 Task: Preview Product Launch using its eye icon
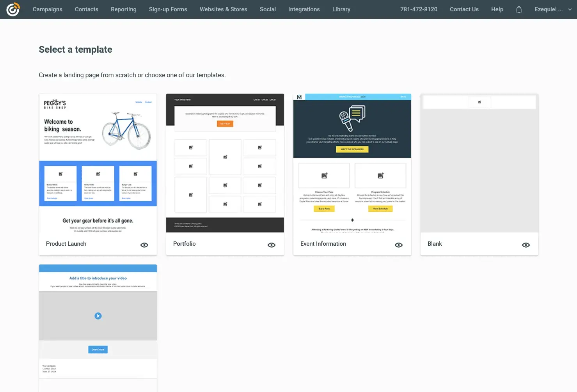coord(144,245)
